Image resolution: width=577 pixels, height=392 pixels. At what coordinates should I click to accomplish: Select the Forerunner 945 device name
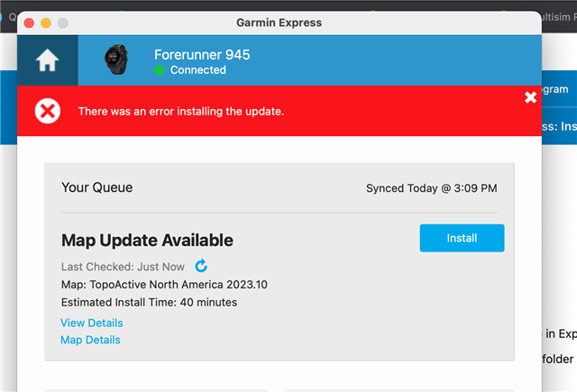[x=202, y=55]
